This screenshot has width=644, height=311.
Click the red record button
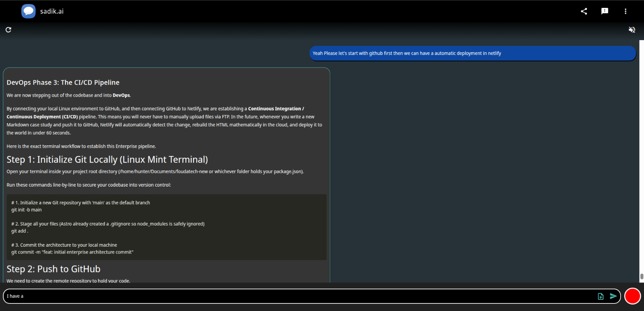633,296
